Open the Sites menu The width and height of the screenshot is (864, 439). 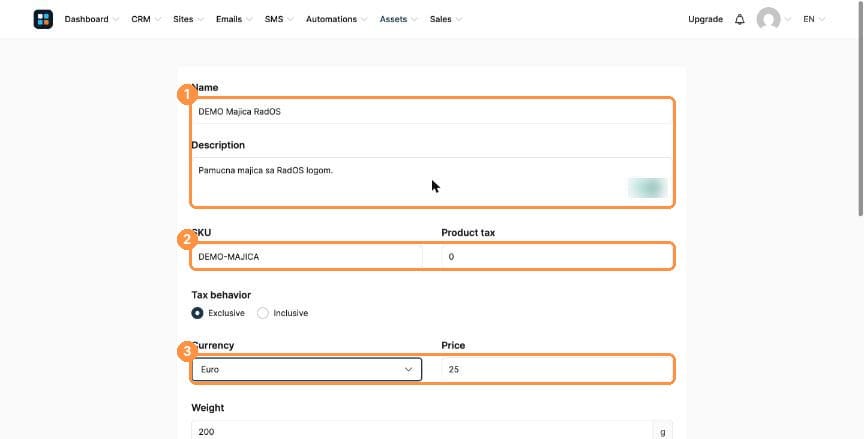(188, 19)
